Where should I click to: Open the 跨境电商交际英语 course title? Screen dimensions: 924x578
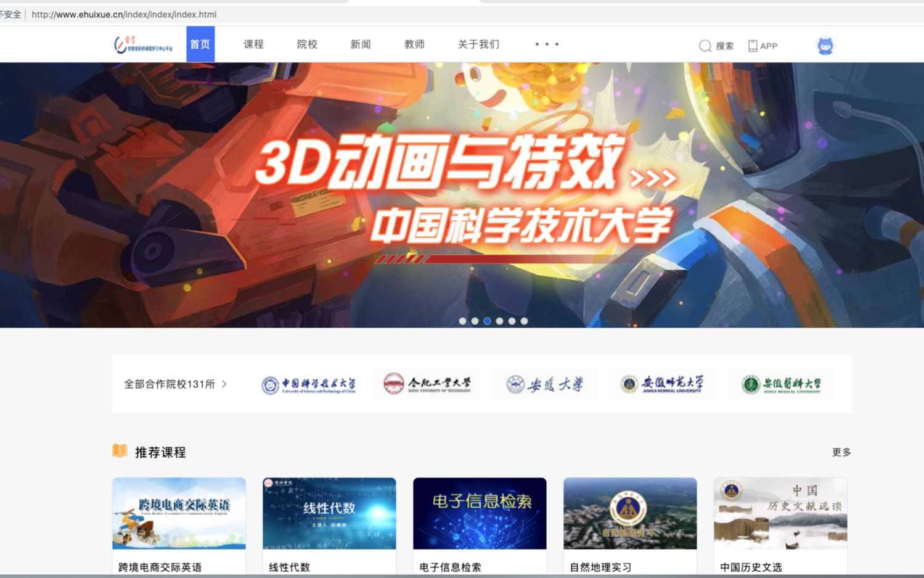tap(160, 567)
